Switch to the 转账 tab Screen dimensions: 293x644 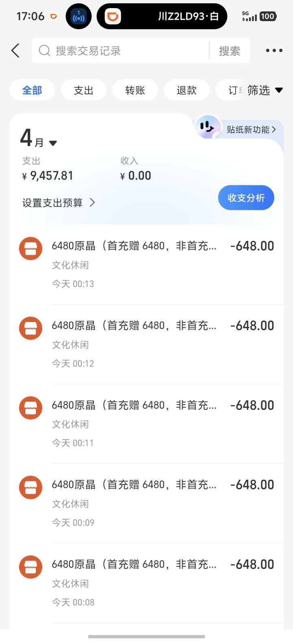tap(135, 90)
